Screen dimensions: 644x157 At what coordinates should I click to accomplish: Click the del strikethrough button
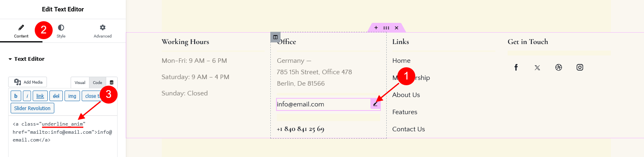tap(56, 96)
